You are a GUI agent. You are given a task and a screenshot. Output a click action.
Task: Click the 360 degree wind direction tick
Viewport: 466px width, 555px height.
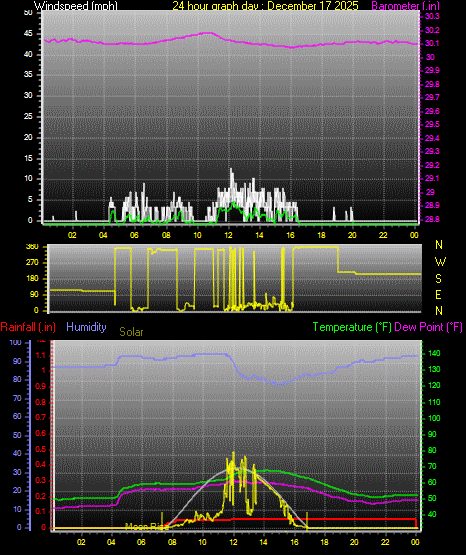pos(33,247)
